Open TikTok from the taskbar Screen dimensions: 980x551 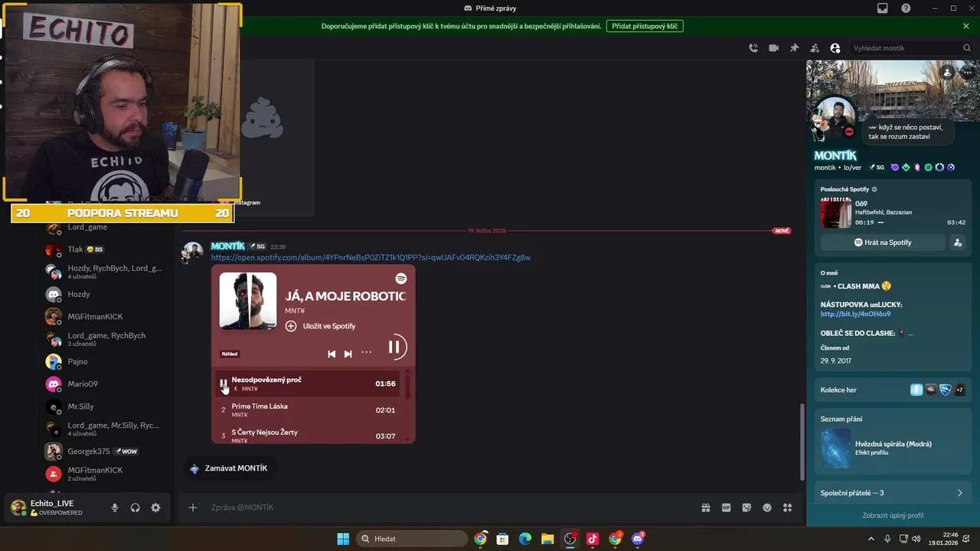(x=593, y=539)
